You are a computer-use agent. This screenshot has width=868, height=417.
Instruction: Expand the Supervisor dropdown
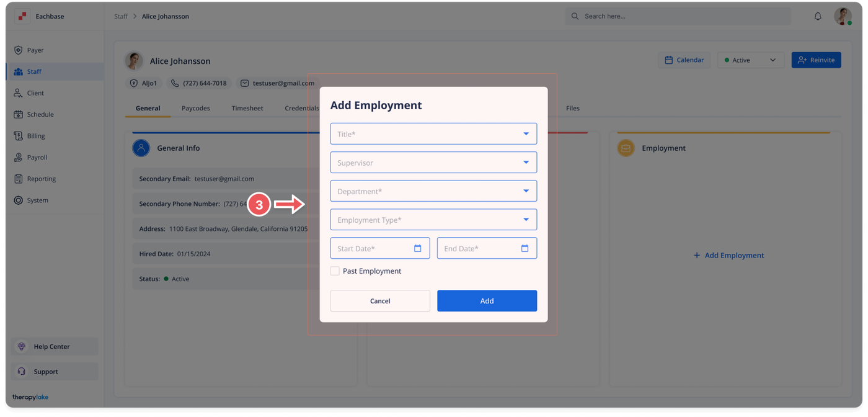click(x=433, y=163)
